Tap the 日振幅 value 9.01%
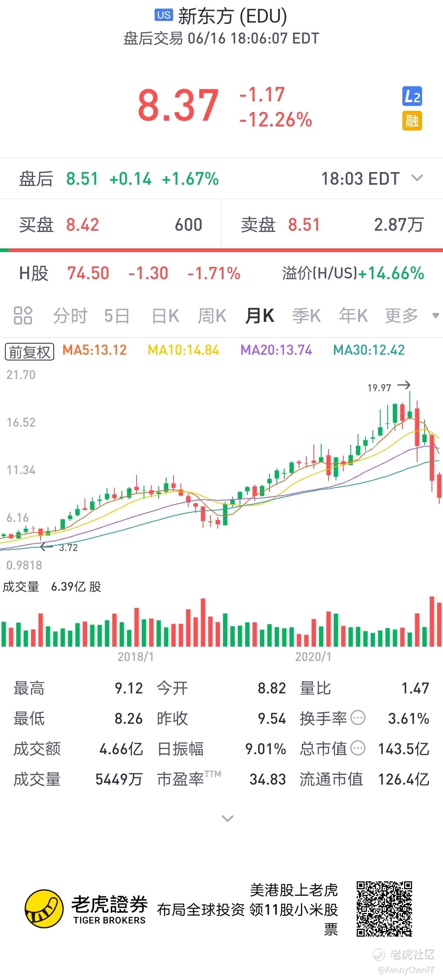 click(265, 749)
